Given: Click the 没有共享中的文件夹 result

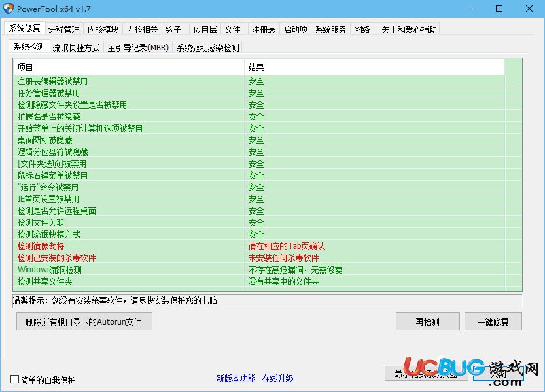Looking at the screenshot, I should click(283, 281).
